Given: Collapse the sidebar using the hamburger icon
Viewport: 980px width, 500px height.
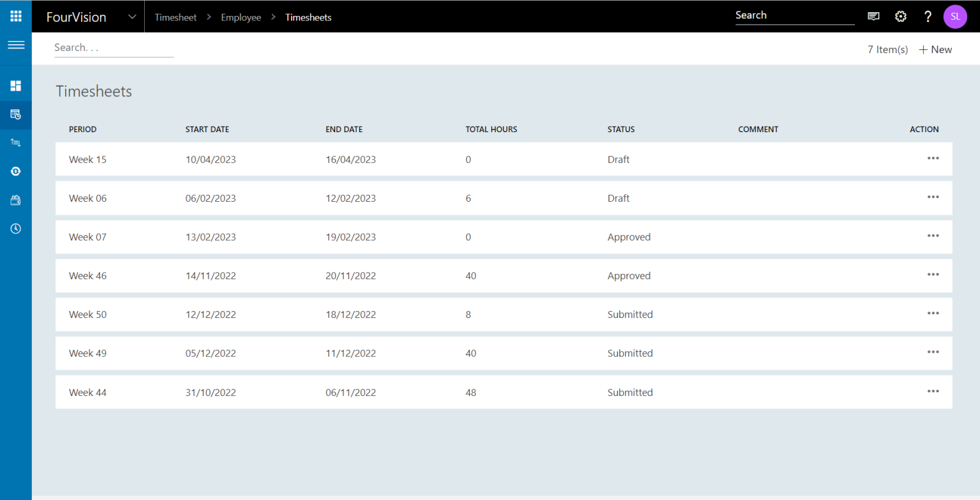Looking at the screenshot, I should coord(15,45).
